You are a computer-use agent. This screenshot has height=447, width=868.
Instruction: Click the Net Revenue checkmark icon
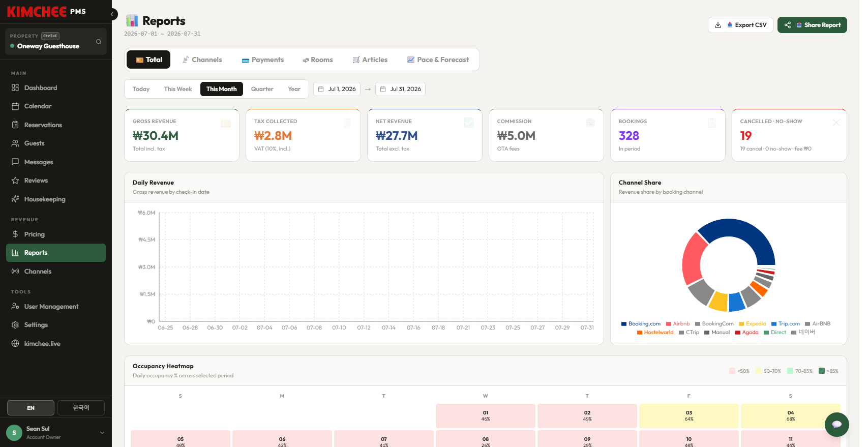469,123
